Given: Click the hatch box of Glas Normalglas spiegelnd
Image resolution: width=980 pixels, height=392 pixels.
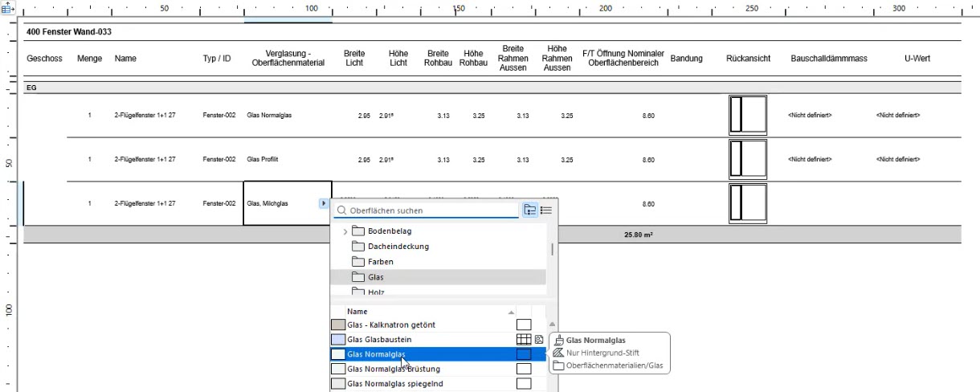Looking at the screenshot, I should click(x=524, y=384).
